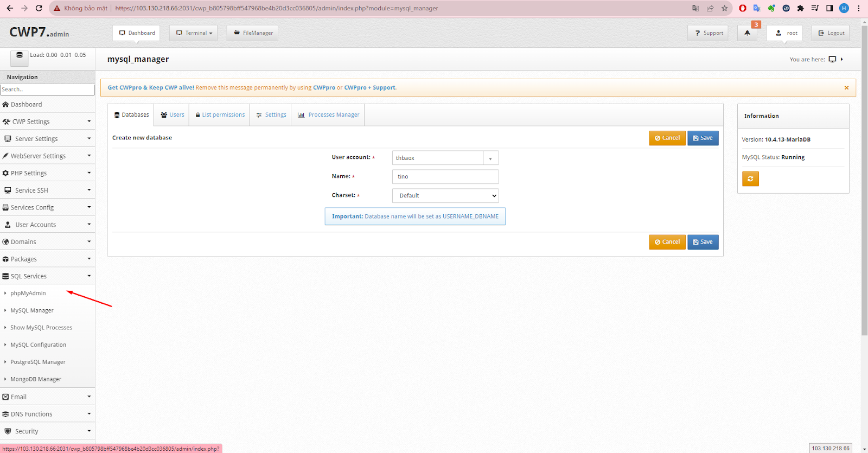Viewport: 868px width, 453px height.
Task: Open Chrome three-dot menu
Action: (858, 8)
